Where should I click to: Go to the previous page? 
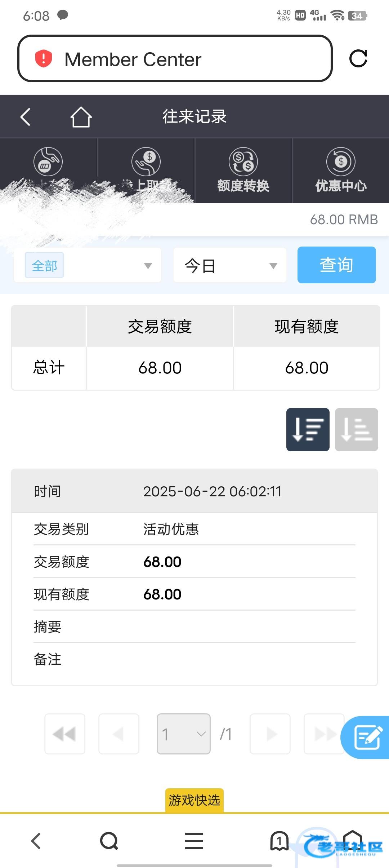119,734
